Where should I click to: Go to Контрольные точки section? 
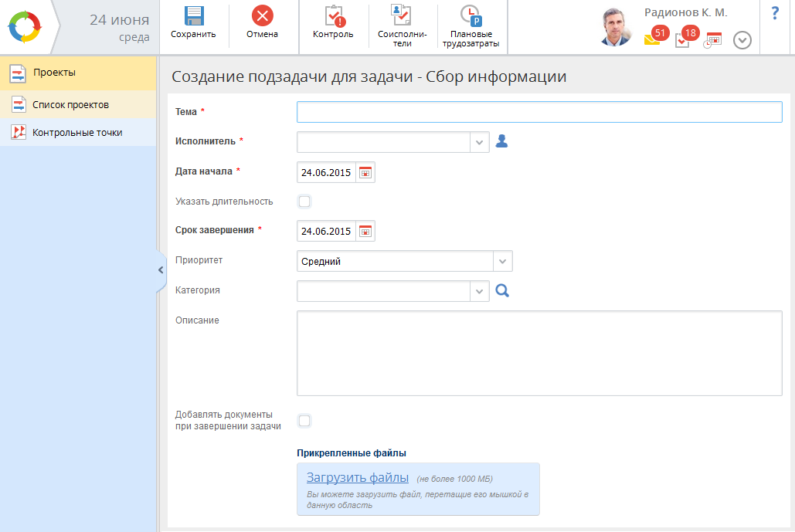[x=77, y=133]
